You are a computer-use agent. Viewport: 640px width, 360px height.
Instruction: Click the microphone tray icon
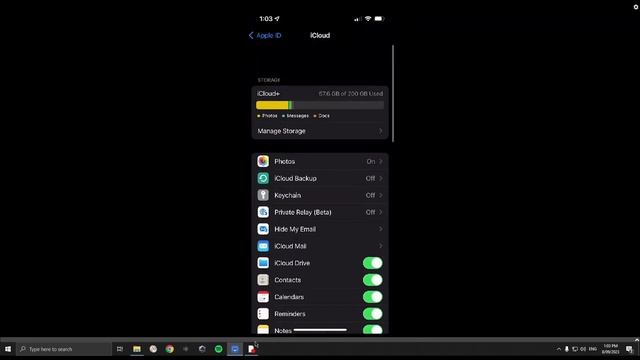click(x=567, y=349)
